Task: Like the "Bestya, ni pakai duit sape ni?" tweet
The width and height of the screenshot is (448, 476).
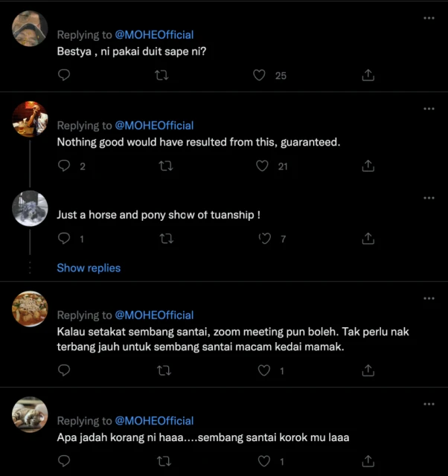Action: (260, 75)
